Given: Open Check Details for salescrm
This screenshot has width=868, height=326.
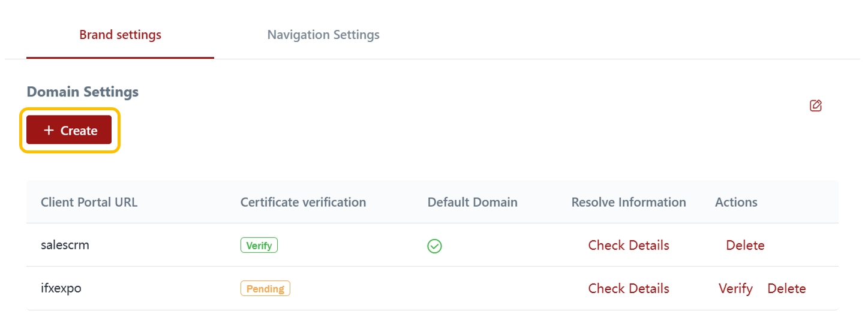Looking at the screenshot, I should click(628, 245).
